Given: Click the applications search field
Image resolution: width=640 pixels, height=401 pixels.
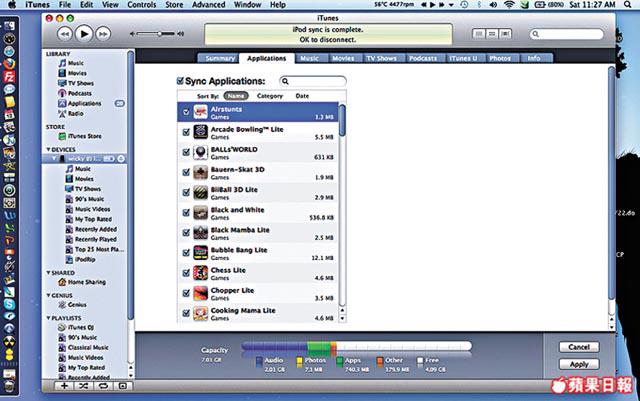Looking at the screenshot, I should 313,81.
